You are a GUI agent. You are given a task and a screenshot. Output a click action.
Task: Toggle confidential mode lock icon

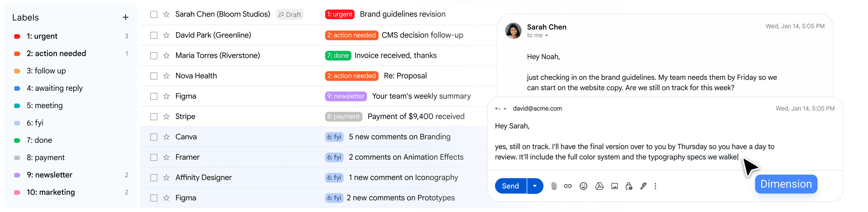(x=629, y=186)
